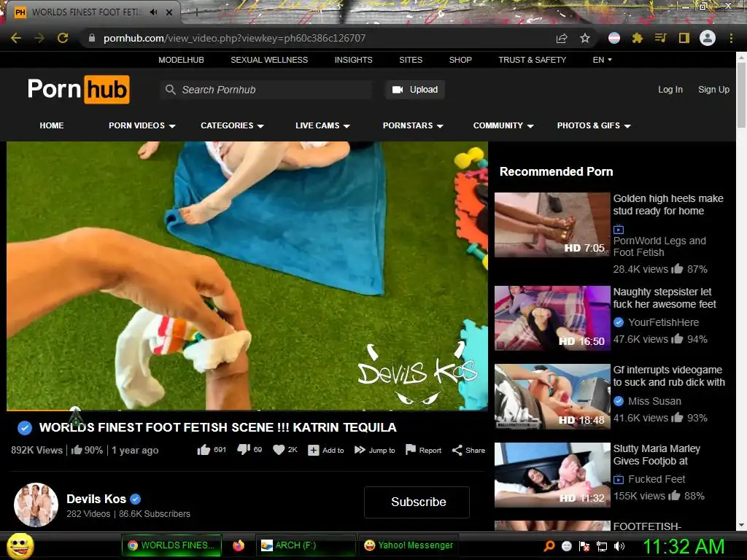Click the site logo

(x=79, y=89)
